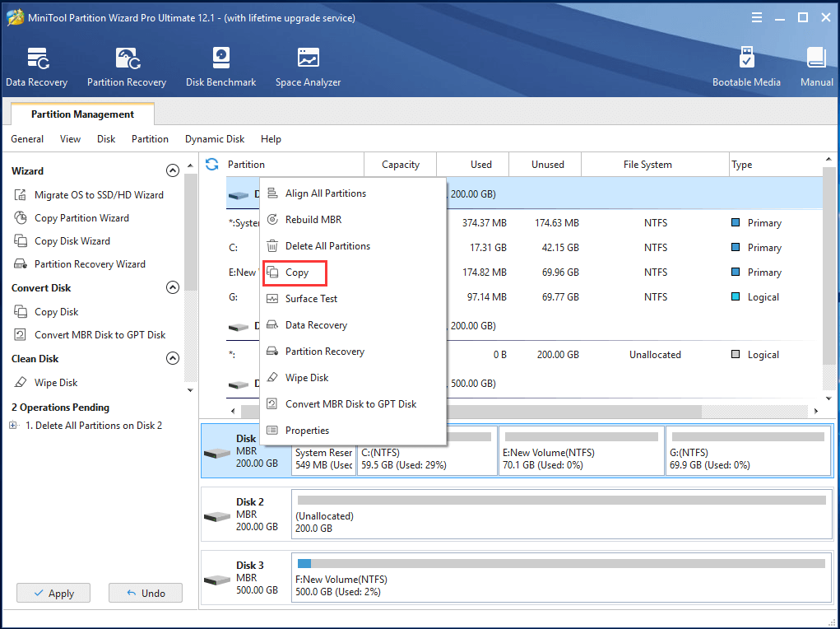Open the Manual from the toolbar

(816, 67)
